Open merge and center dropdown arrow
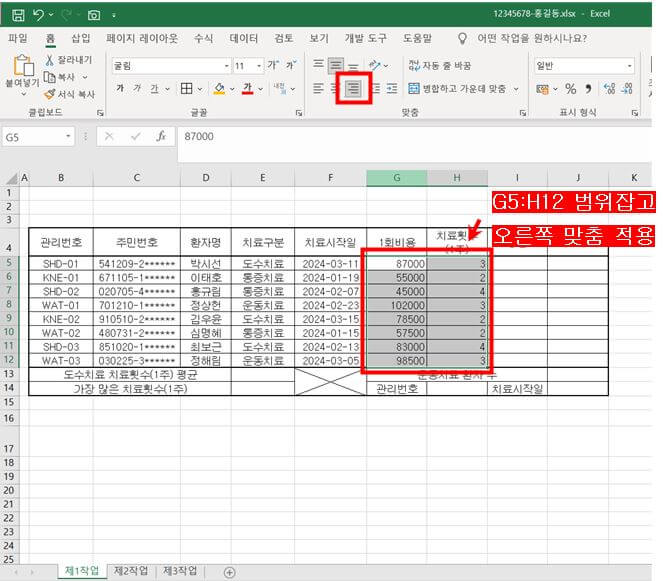Image resolution: width=663 pixels, height=581 pixels. [x=516, y=89]
